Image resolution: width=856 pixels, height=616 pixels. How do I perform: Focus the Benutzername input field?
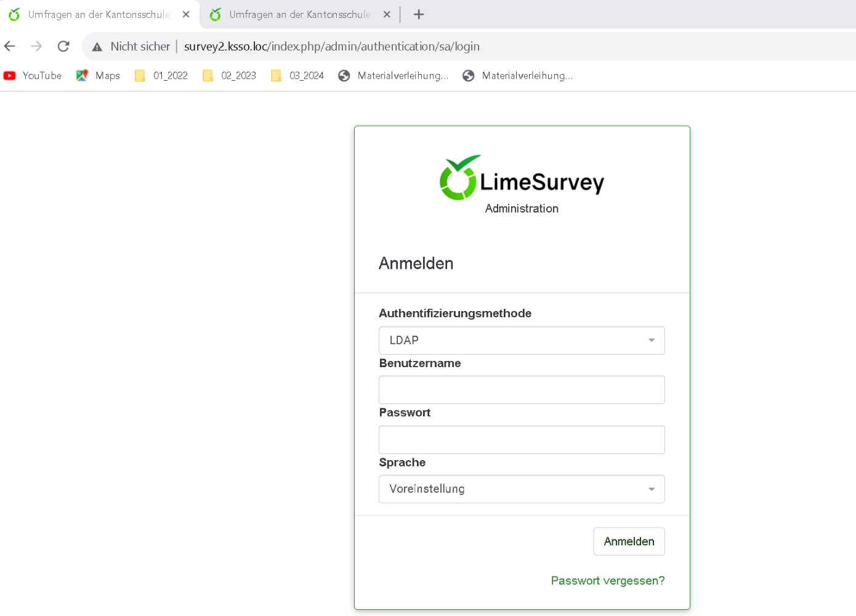(522, 390)
